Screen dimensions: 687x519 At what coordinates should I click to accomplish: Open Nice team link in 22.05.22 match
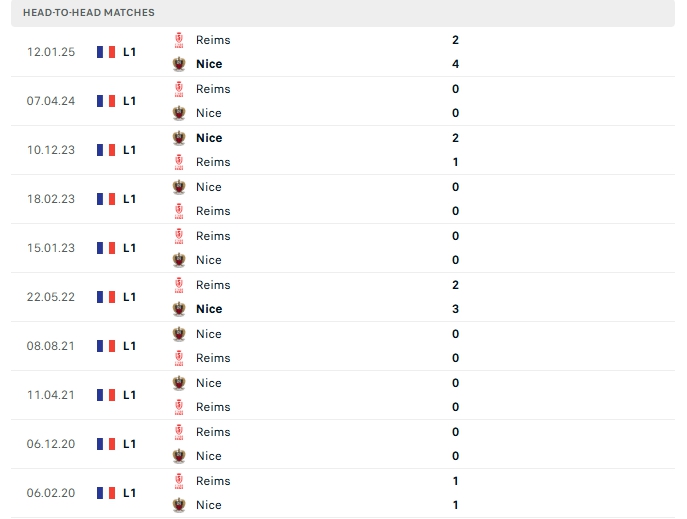[209, 309]
